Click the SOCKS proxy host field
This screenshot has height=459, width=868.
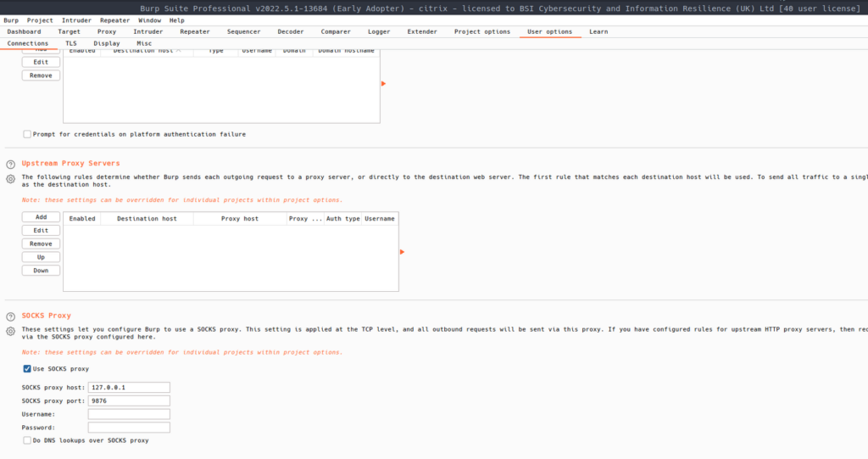coord(129,388)
